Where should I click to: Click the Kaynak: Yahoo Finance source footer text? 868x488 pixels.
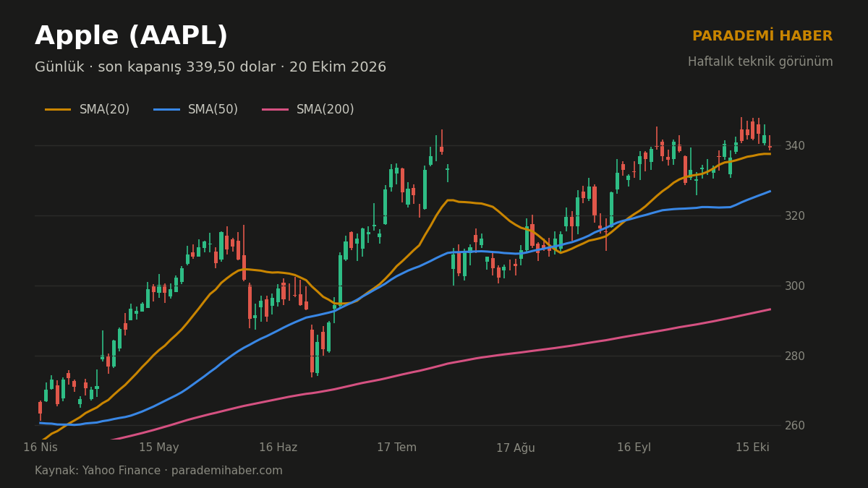pos(159,471)
